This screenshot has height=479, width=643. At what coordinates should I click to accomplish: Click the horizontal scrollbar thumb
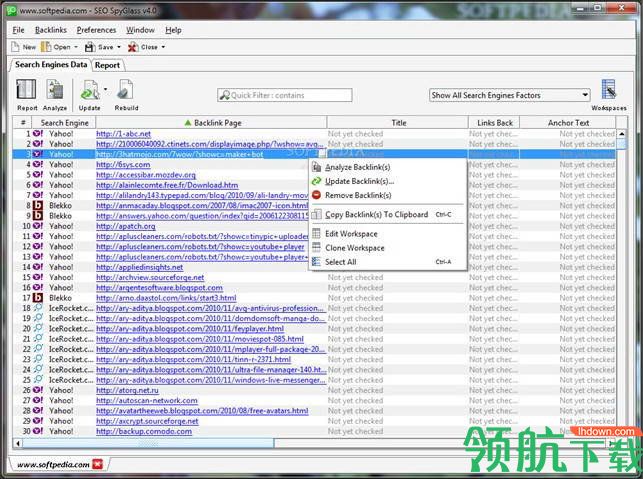148,443
